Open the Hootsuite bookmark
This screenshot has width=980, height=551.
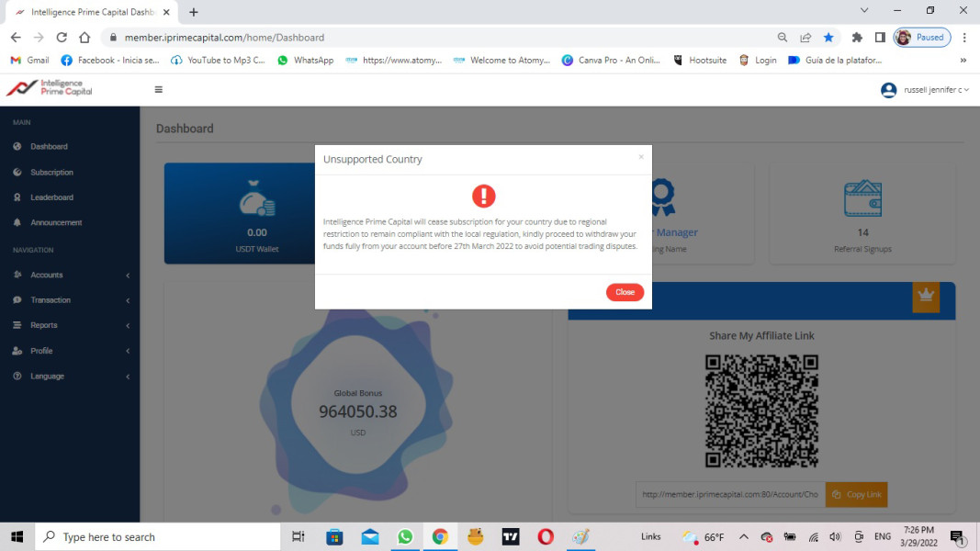pyautogui.click(x=699, y=60)
